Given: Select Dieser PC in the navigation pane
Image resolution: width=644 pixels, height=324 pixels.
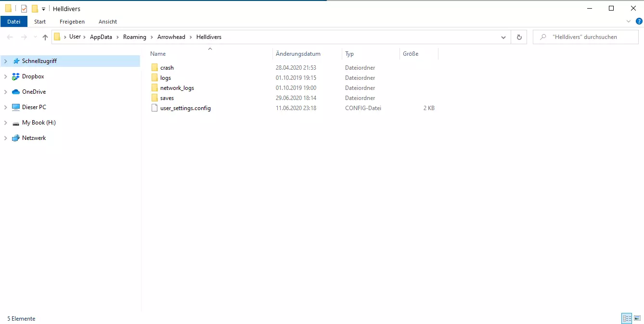Looking at the screenshot, I should point(34,107).
